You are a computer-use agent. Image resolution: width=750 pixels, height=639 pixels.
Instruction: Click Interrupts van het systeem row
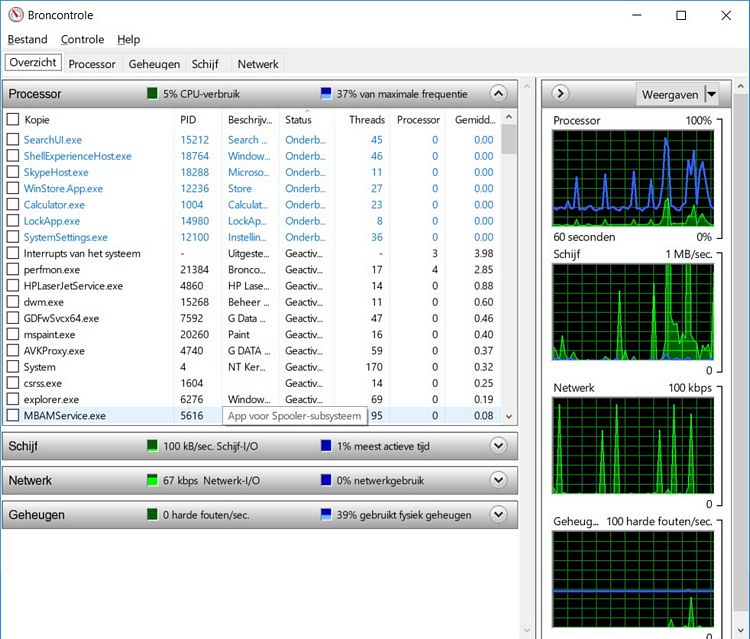coord(252,253)
